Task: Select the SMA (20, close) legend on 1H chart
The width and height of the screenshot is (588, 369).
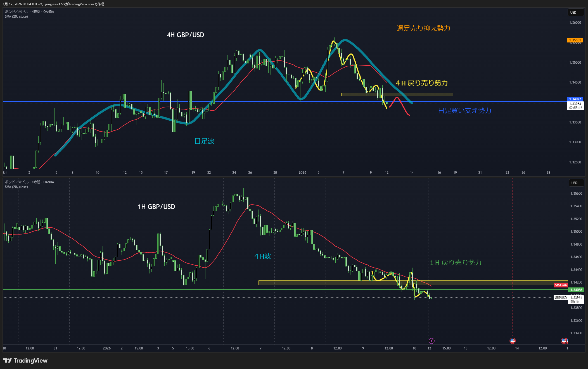Action: (16, 187)
